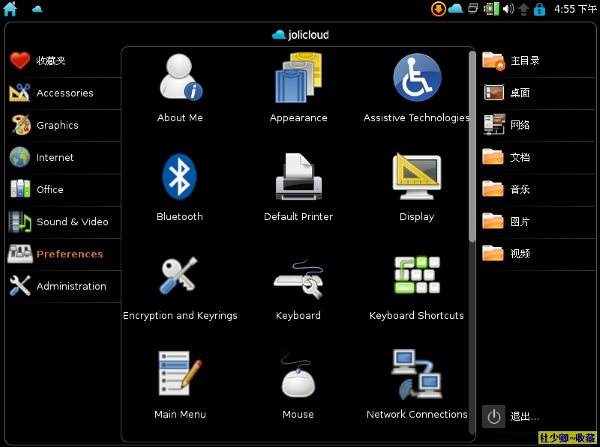Launch the Main Menu editor

click(x=180, y=385)
